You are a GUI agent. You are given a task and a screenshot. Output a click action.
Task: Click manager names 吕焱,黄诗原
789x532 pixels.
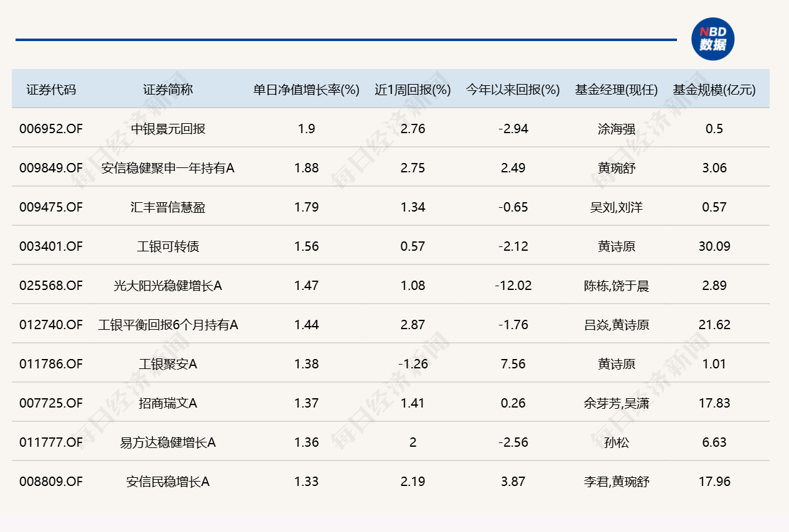point(616,325)
